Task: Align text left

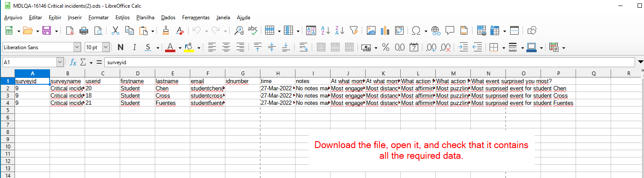Action: [212, 47]
